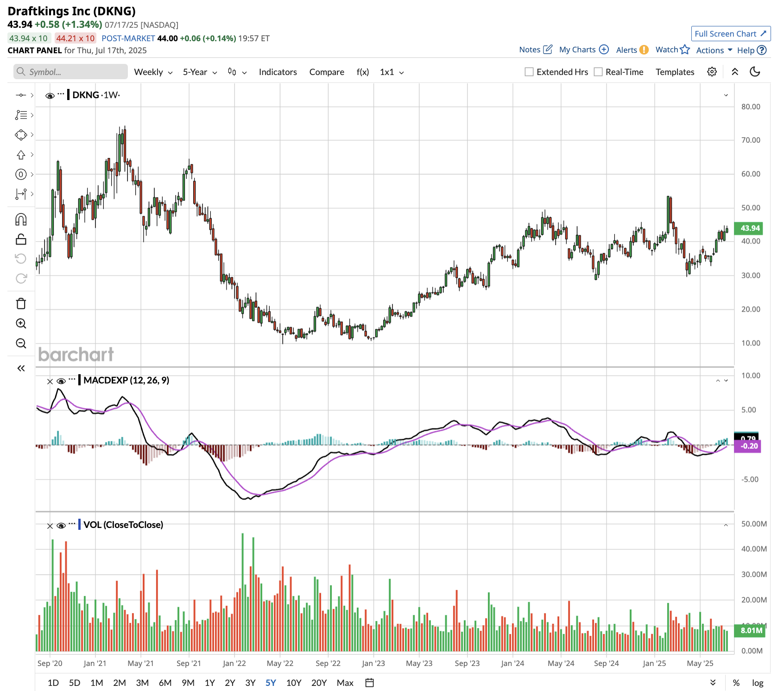The image size is (784, 691).
Task: Click the undo arrow icon
Action: click(21, 258)
